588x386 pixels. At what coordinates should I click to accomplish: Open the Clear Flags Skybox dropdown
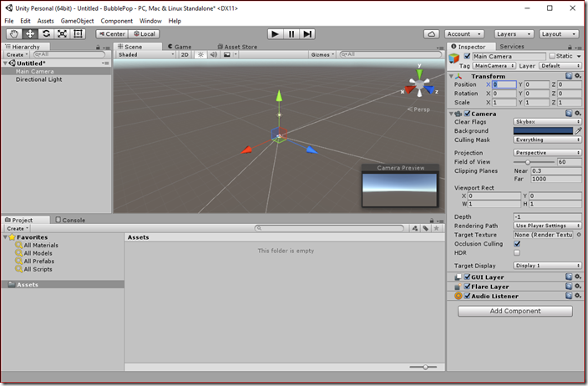click(x=547, y=122)
